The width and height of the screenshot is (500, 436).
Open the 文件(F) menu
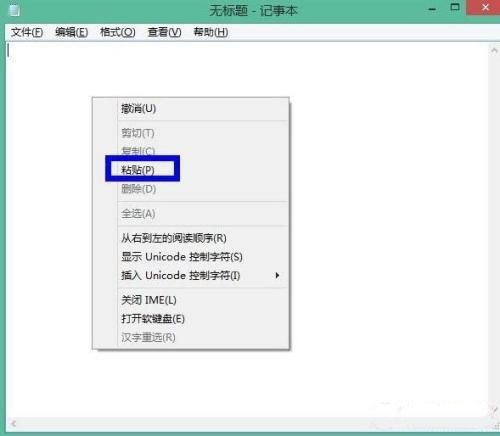pos(27,32)
